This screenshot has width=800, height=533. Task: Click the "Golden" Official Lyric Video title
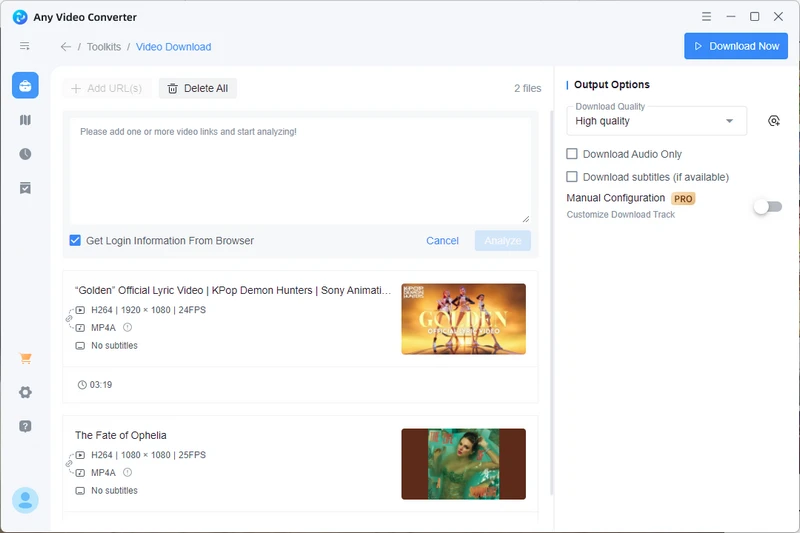click(233, 290)
